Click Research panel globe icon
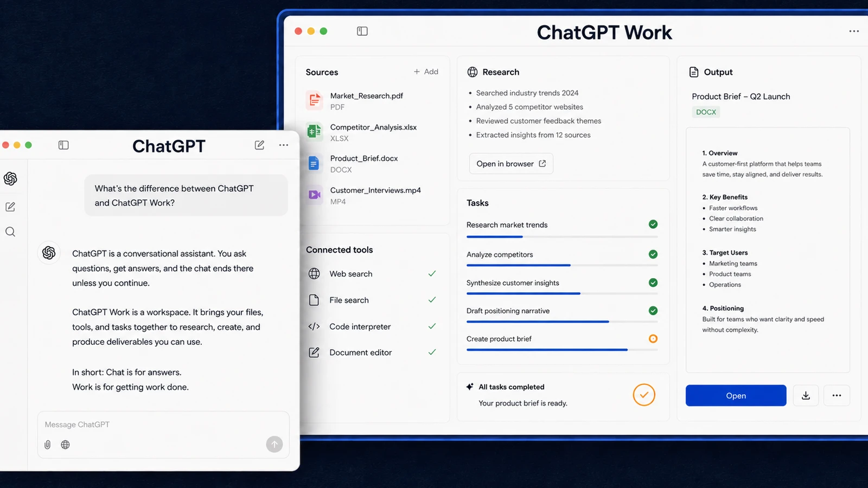 tap(473, 72)
